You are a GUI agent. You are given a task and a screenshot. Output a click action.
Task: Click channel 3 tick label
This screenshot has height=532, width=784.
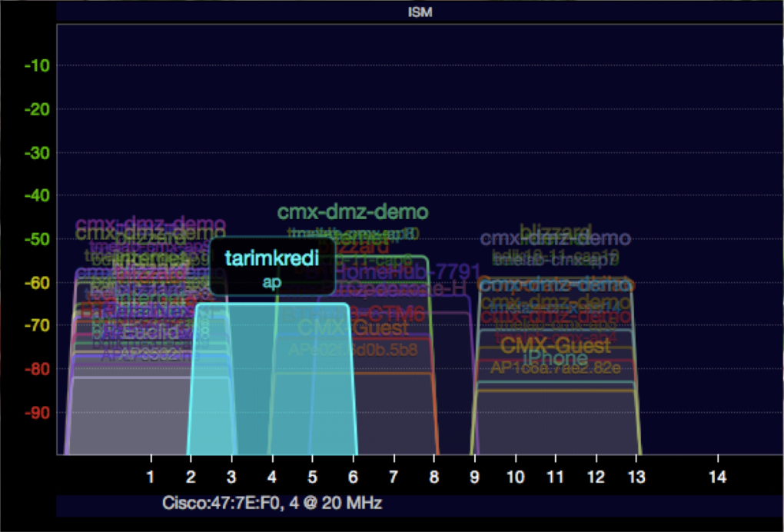tap(231, 477)
